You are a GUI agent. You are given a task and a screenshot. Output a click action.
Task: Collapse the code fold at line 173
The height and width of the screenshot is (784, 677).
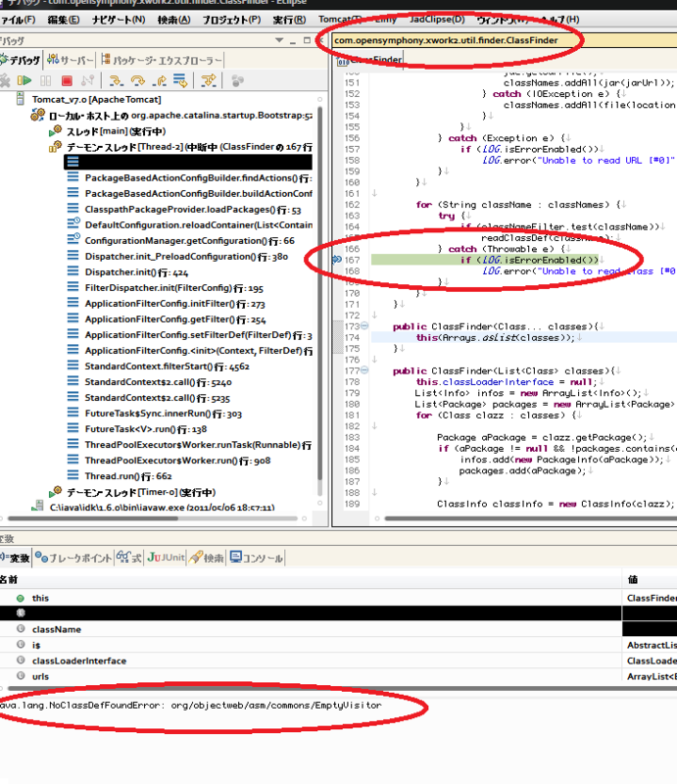click(364, 326)
